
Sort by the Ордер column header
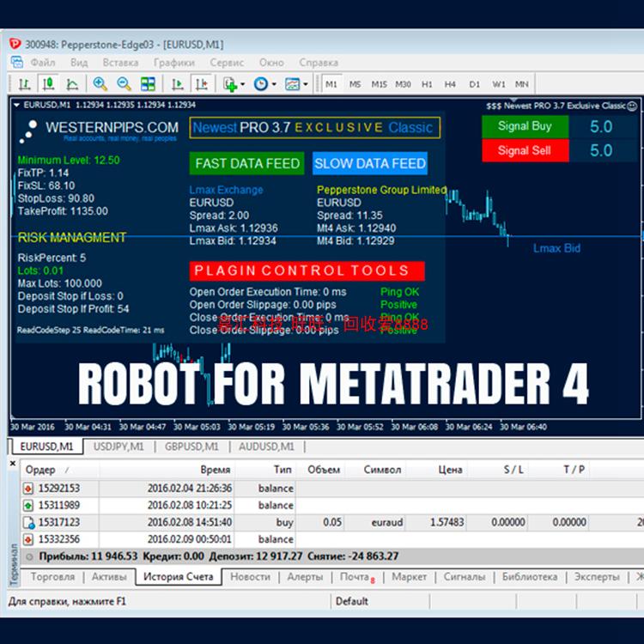tap(59, 470)
